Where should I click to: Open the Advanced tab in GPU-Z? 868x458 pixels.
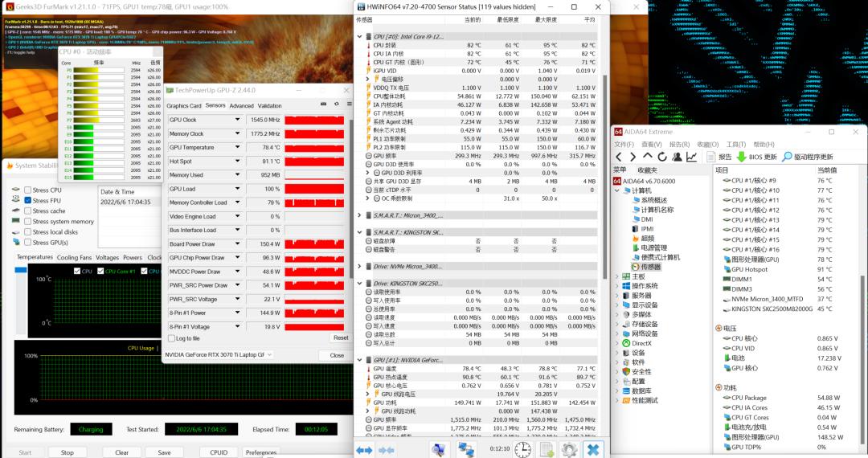coord(241,105)
